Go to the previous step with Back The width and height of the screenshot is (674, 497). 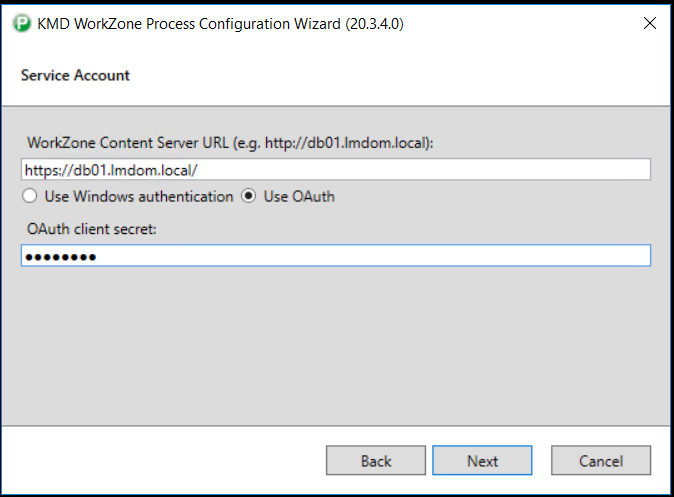[x=376, y=460]
